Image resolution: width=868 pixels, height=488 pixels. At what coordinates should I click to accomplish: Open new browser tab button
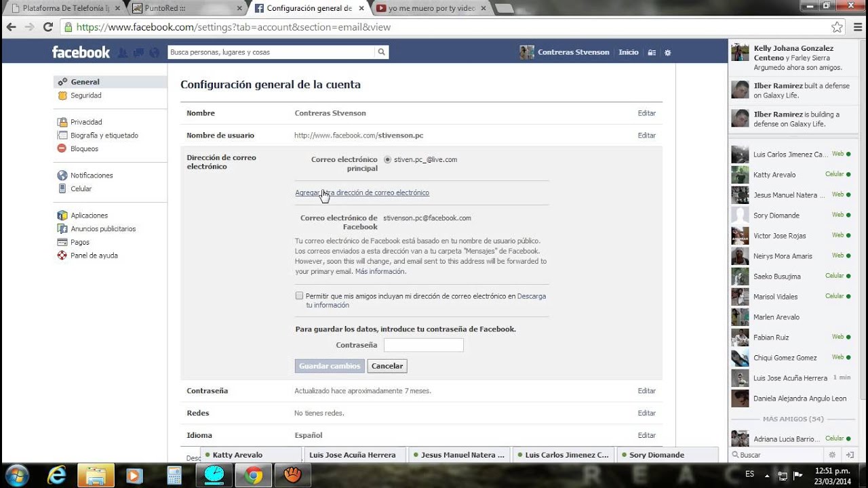tap(504, 9)
